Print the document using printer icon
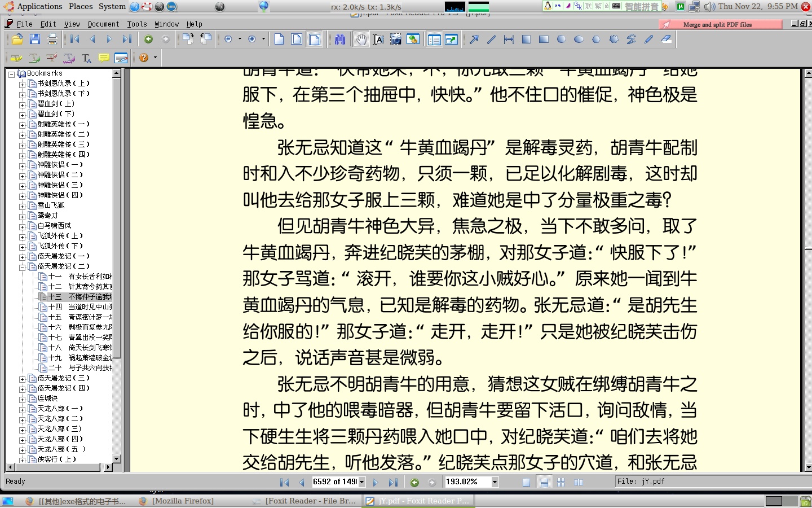Viewport: 812px width, 508px height. [x=52, y=39]
